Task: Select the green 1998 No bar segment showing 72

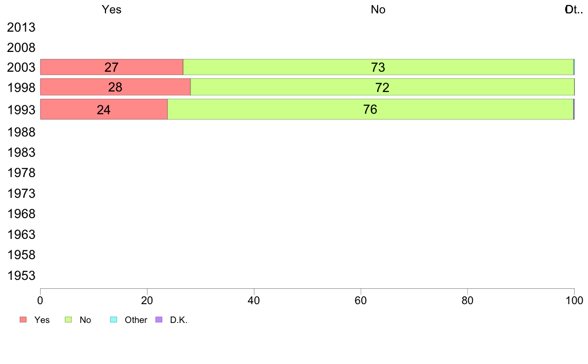Action: 382,87
